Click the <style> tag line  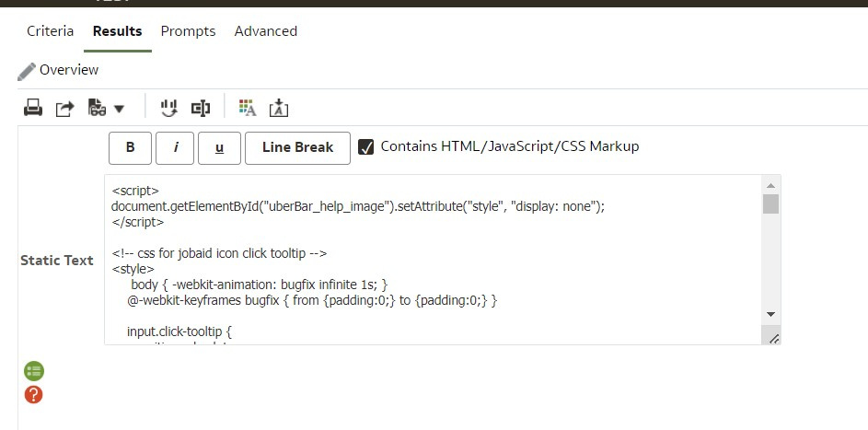point(133,269)
